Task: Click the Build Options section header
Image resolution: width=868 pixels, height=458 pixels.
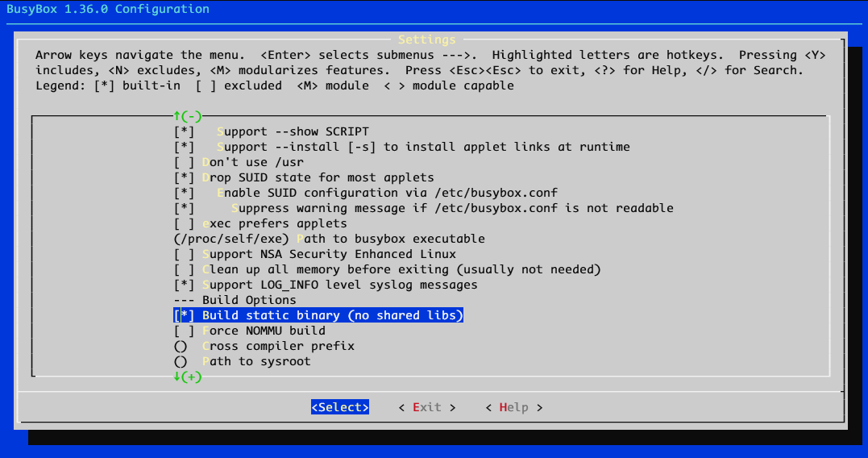Action: coord(235,300)
